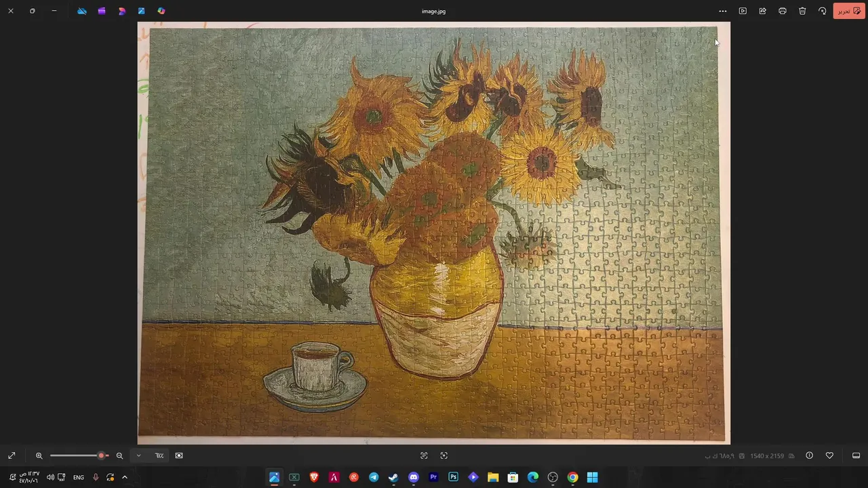Viewport: 868px width, 488px height.
Task: Open Photoshop on the taskbar
Action: click(453, 477)
